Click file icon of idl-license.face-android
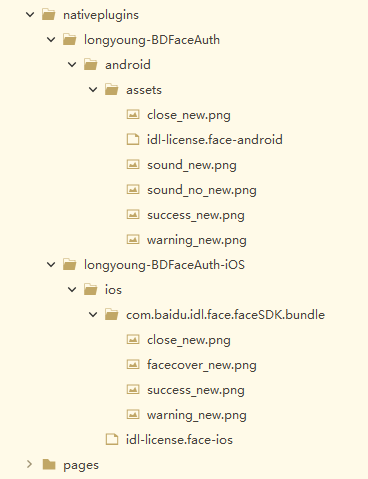 tap(133, 140)
